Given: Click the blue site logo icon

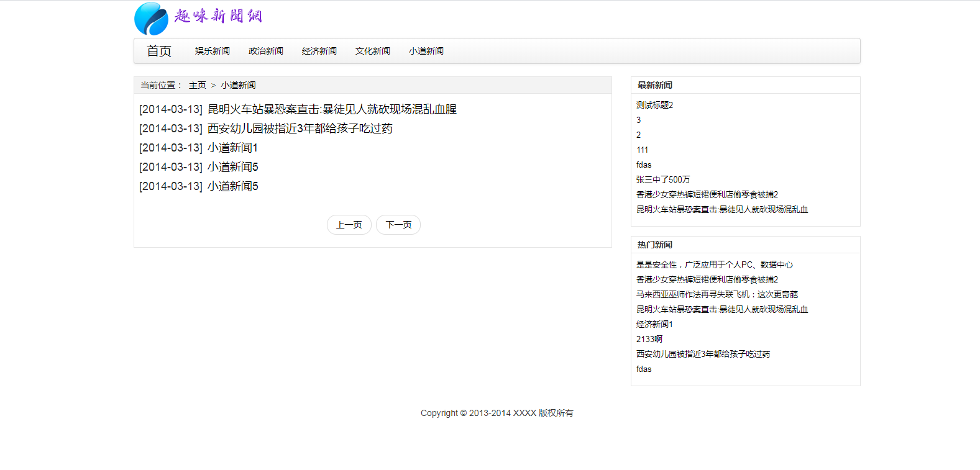Looking at the screenshot, I should click(151, 19).
